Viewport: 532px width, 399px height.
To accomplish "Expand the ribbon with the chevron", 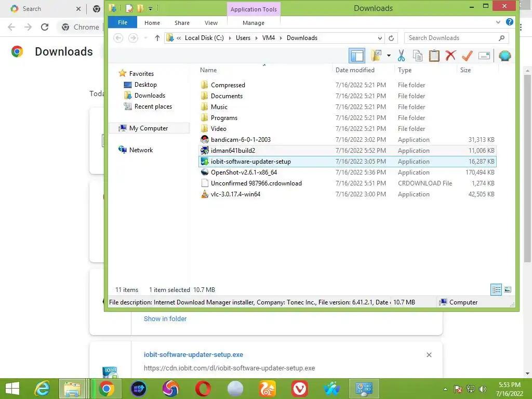I will point(498,22).
